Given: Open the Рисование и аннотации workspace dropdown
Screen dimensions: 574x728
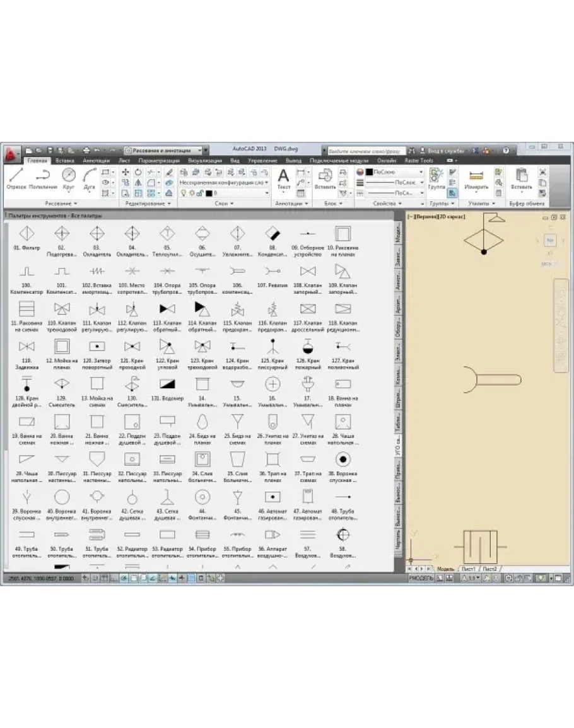Looking at the screenshot, I should tap(166, 151).
